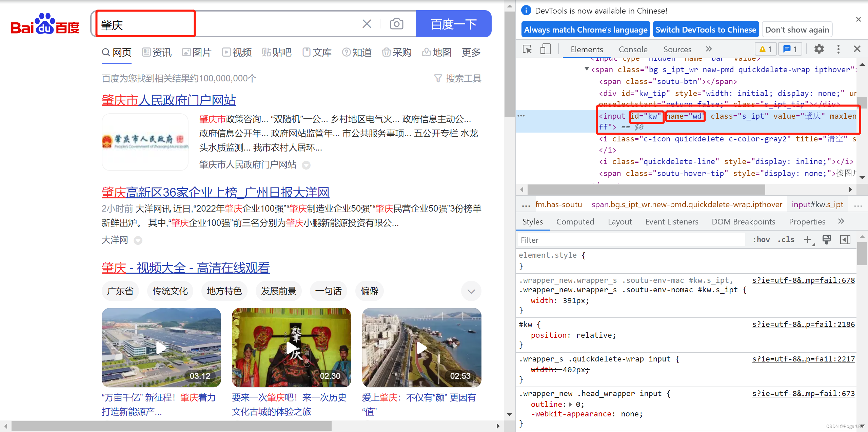This screenshot has height=432, width=868.
Task: Toggle the :hov element state
Action: (761, 240)
